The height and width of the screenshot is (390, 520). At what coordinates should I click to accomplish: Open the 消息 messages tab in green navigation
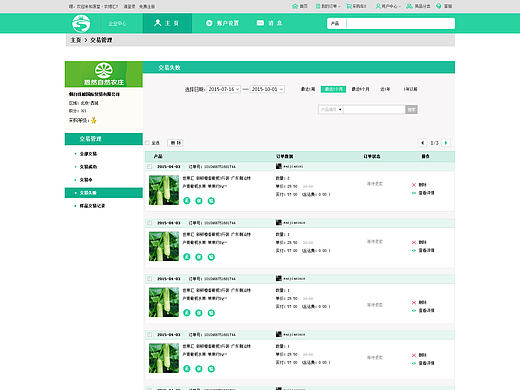(x=269, y=23)
